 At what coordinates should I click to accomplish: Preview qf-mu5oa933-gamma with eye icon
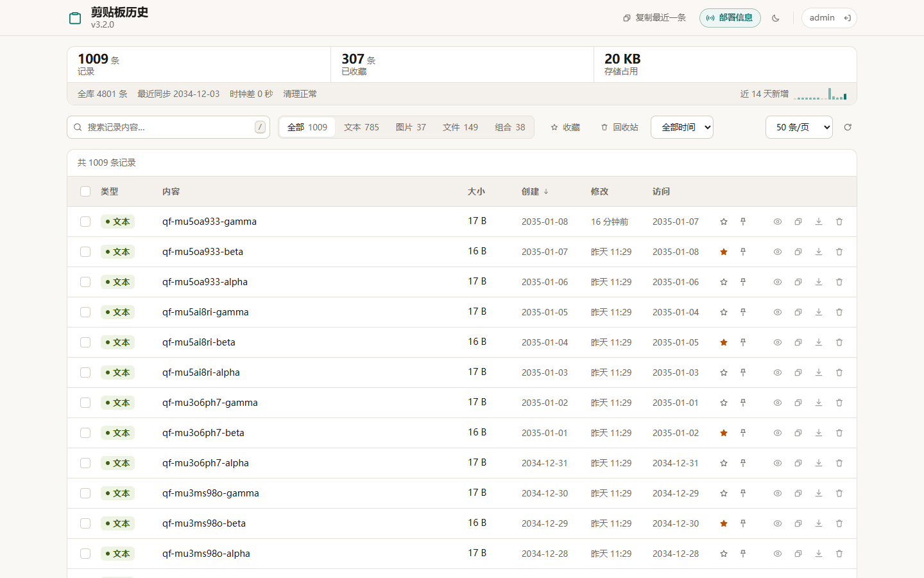click(x=778, y=222)
